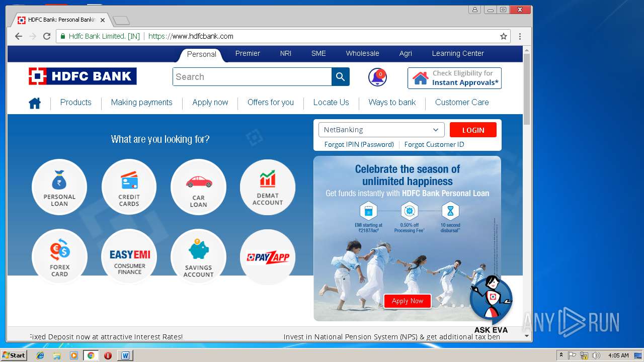Switch to the Premier tab
644x362 pixels.
tap(248, 53)
